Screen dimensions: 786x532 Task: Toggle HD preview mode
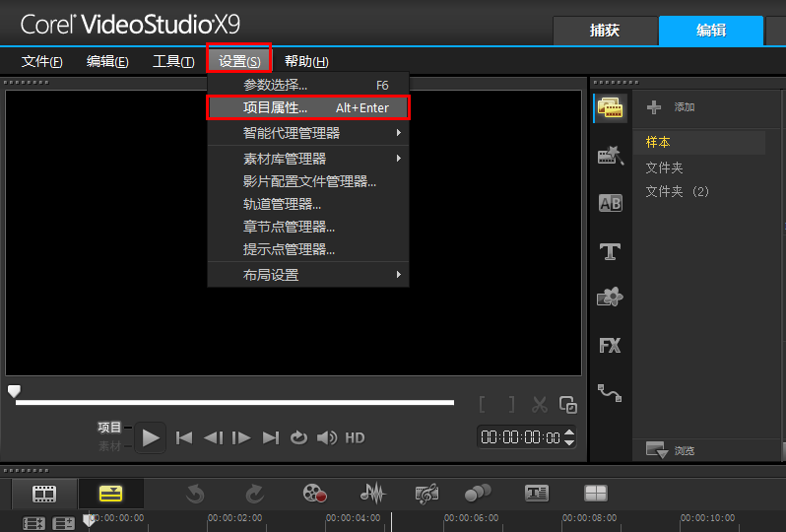point(355,437)
